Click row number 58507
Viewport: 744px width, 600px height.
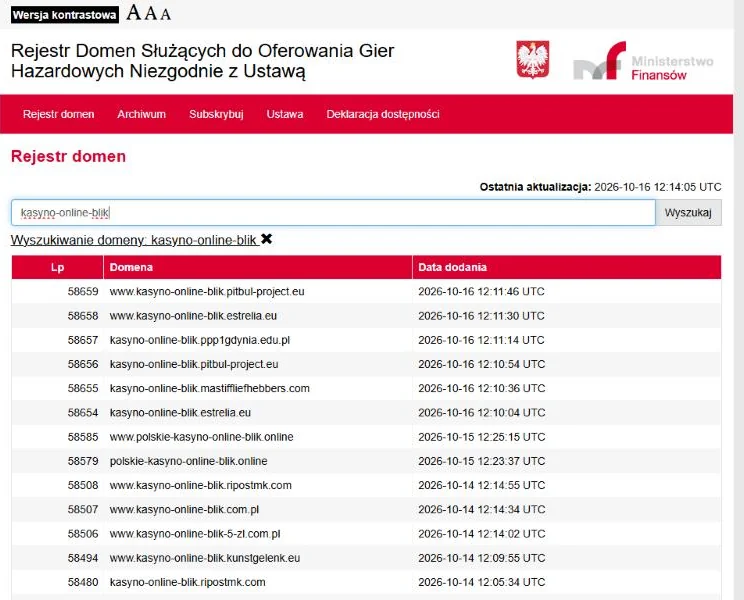coord(83,509)
